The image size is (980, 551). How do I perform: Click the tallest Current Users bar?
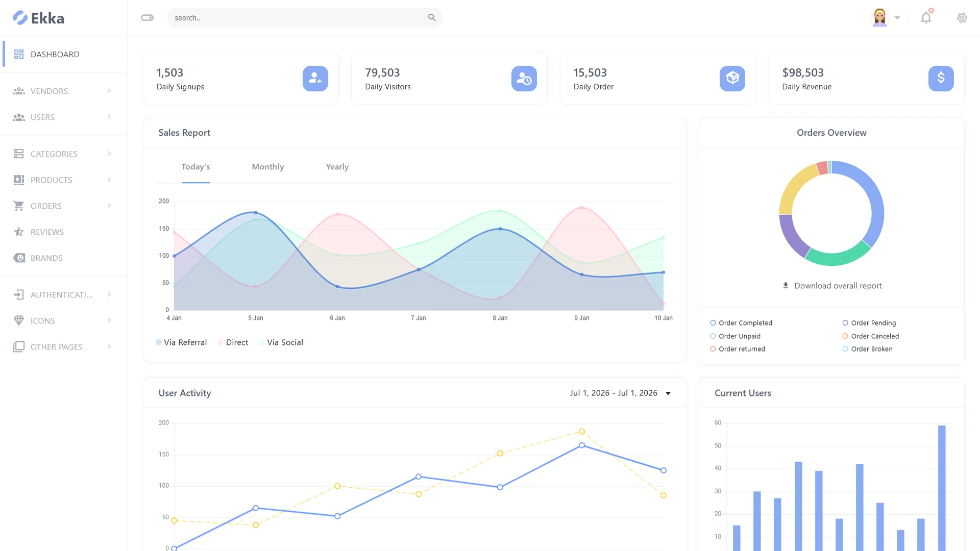click(x=942, y=488)
